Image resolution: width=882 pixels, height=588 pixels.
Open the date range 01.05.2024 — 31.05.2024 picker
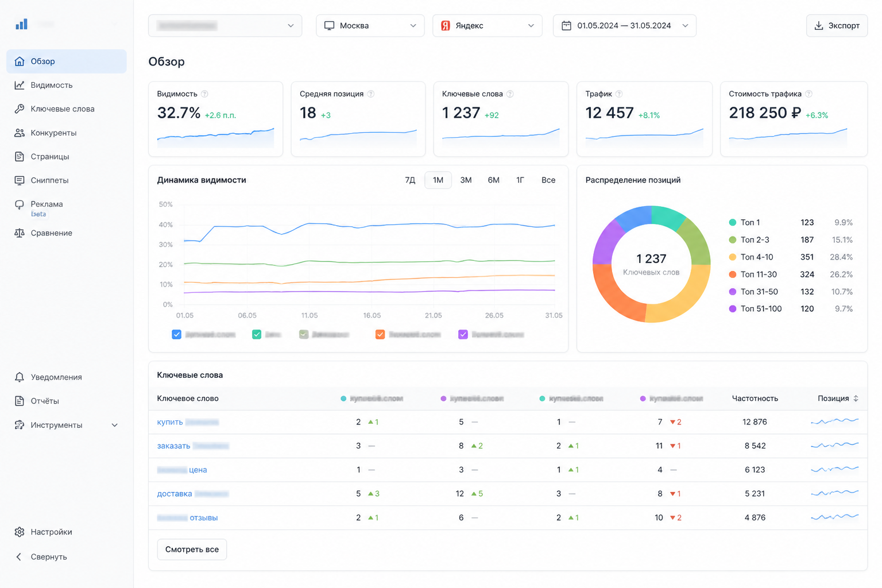tap(625, 26)
